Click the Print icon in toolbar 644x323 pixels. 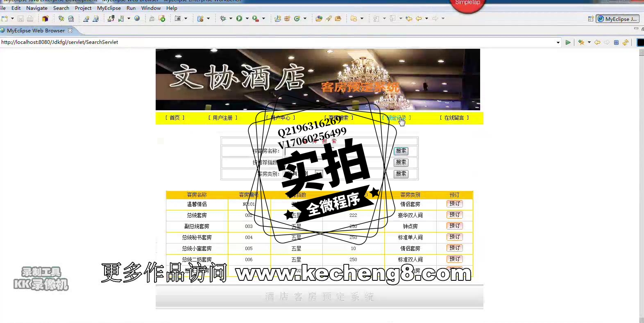click(x=30, y=18)
